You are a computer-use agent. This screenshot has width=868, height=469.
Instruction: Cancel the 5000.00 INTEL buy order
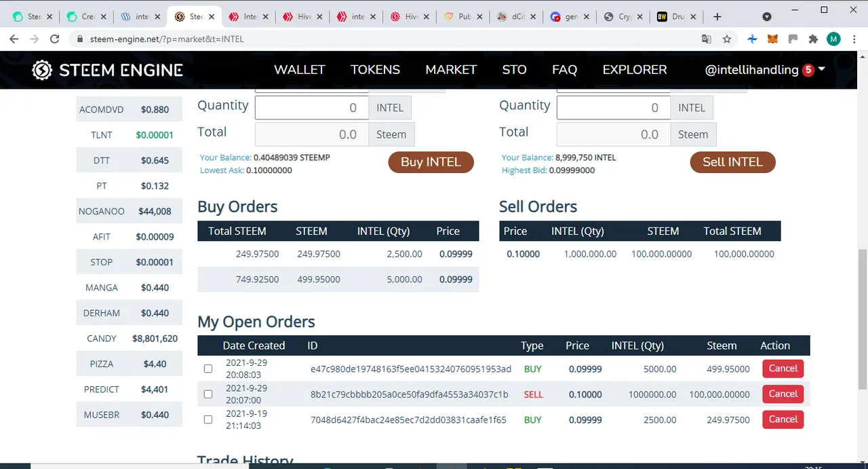coord(783,369)
